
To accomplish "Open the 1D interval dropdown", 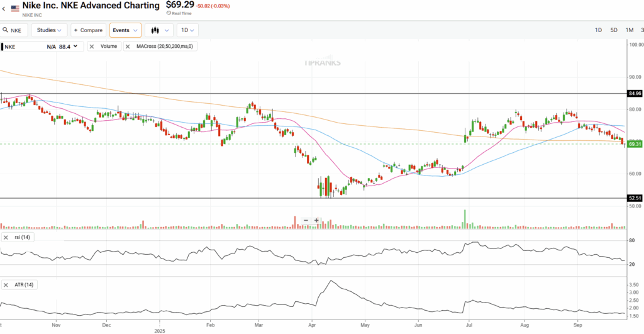I will coord(187,30).
